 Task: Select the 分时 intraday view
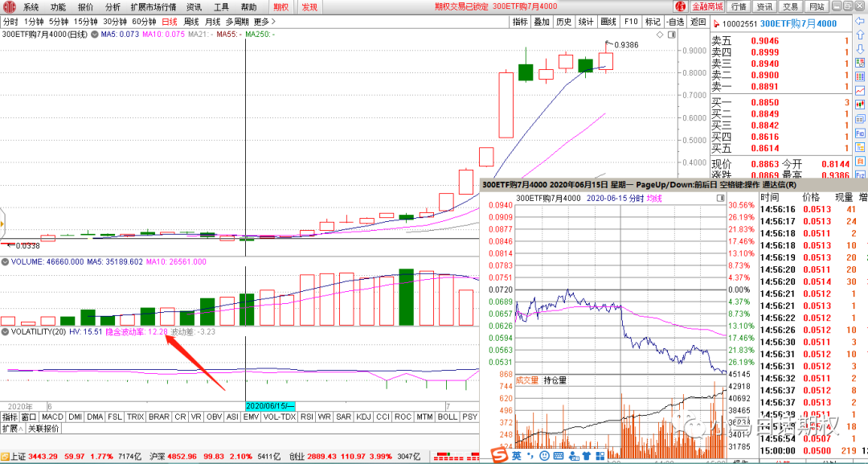click(10, 22)
